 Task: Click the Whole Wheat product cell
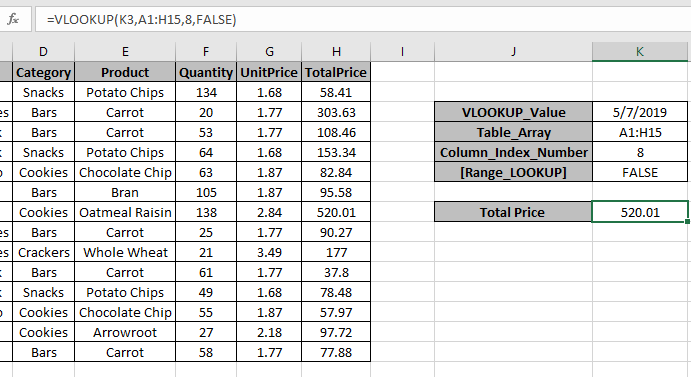pos(125,253)
